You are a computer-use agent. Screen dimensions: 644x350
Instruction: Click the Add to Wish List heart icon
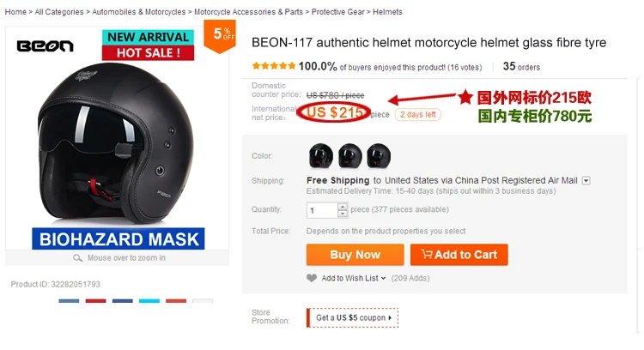312,278
